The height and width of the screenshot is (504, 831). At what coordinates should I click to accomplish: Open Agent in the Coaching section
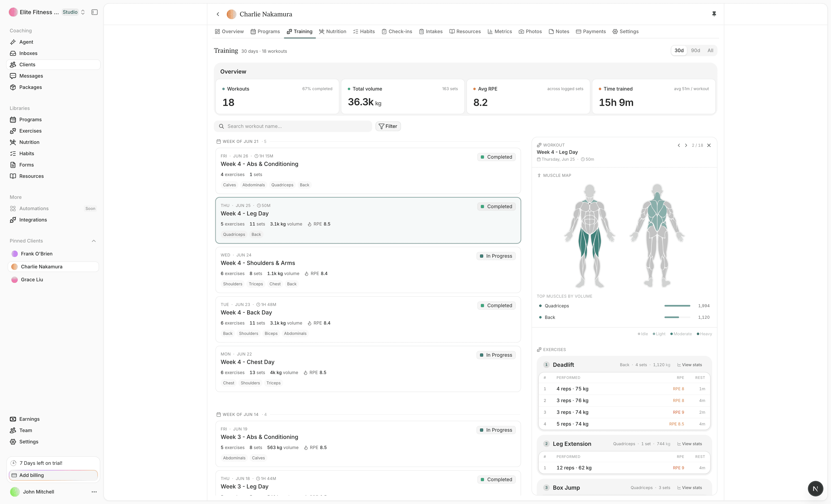pyautogui.click(x=53, y=42)
